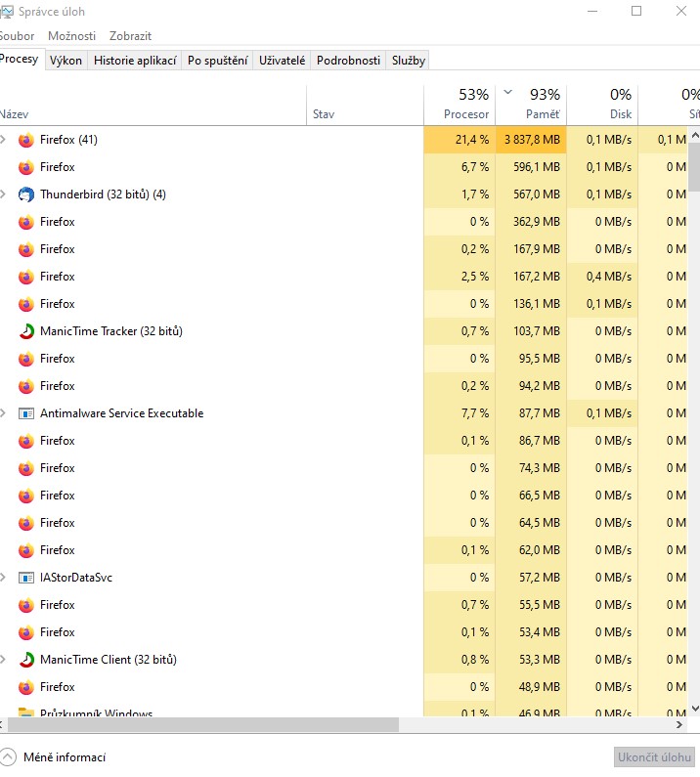This screenshot has height=777, width=700.
Task: Click the Firefox icon in the 95,5 MB row
Action: click(x=26, y=359)
